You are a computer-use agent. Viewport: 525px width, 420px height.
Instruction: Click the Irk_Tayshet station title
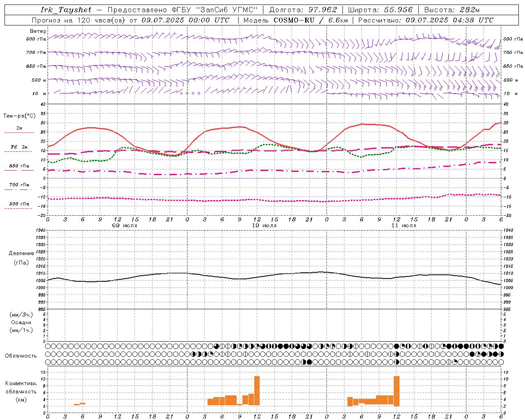click(x=66, y=10)
